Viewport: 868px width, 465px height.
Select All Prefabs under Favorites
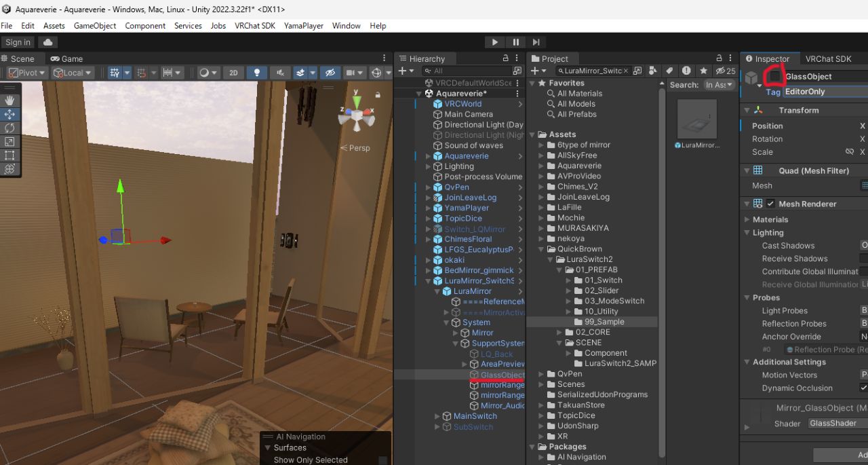(577, 114)
